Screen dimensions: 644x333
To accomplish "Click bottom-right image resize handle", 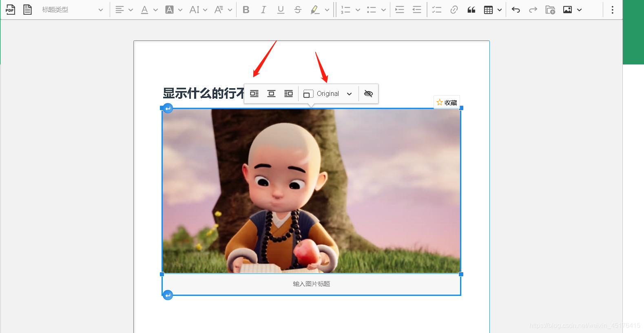I will click(x=461, y=274).
